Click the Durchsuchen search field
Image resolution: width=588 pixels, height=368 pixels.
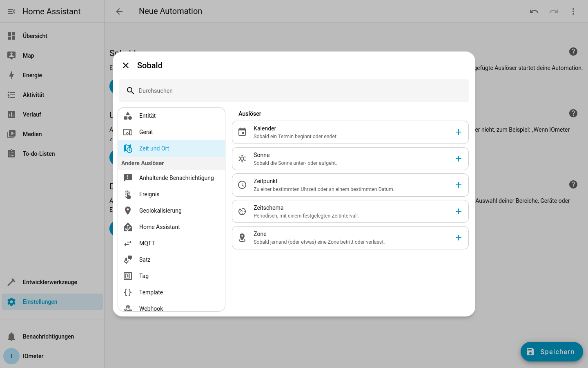[294, 91]
